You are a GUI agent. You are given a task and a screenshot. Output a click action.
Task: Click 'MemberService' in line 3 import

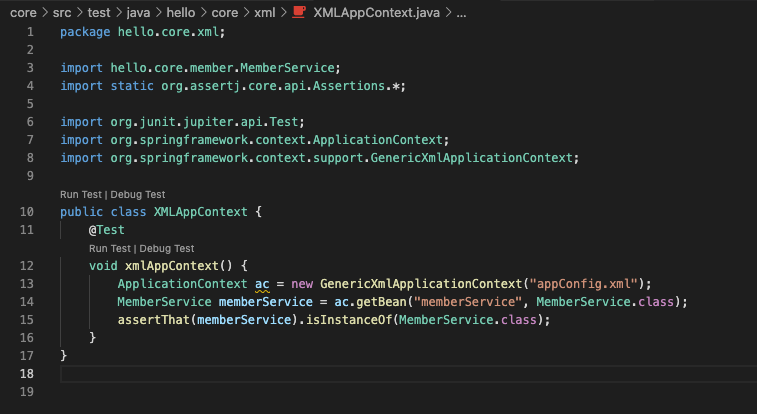click(x=287, y=68)
